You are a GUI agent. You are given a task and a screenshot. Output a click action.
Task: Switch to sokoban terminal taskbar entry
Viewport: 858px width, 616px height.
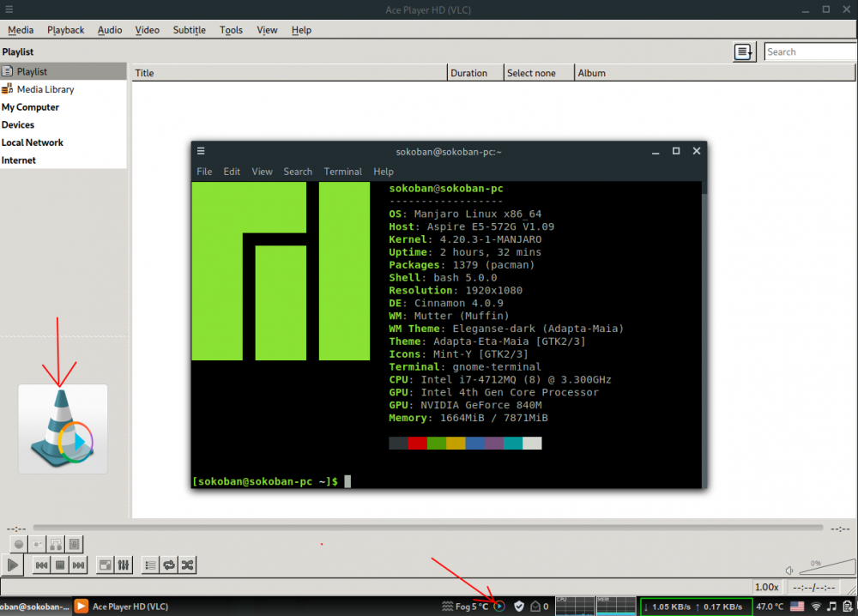coord(35,607)
